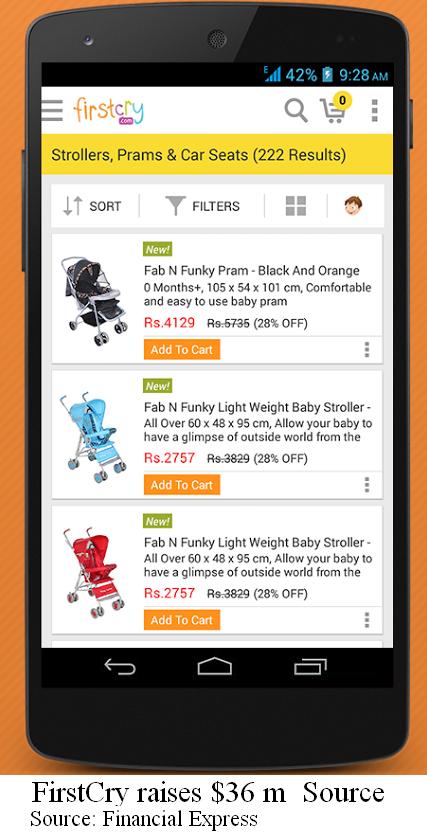Expand options dots for blue stroller item
The image size is (427, 834).
(x=367, y=485)
